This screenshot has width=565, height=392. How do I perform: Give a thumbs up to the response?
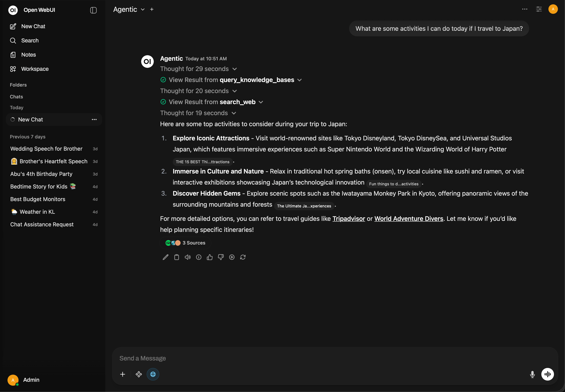[x=209, y=257]
